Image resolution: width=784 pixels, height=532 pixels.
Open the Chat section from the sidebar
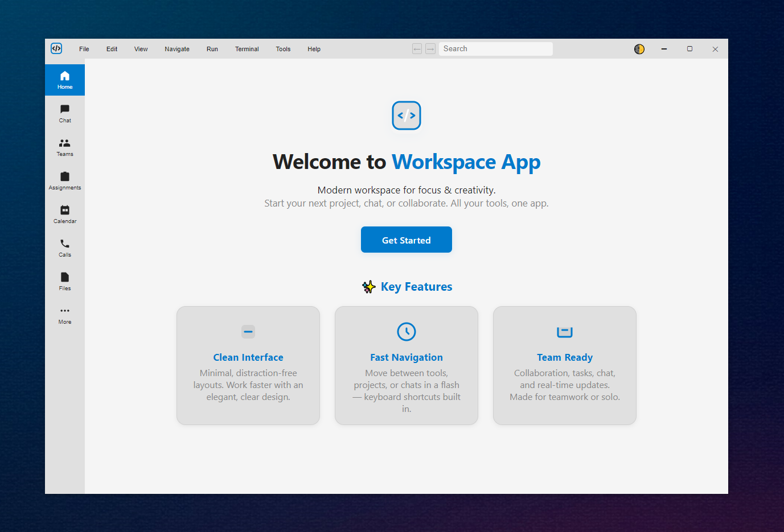64,114
